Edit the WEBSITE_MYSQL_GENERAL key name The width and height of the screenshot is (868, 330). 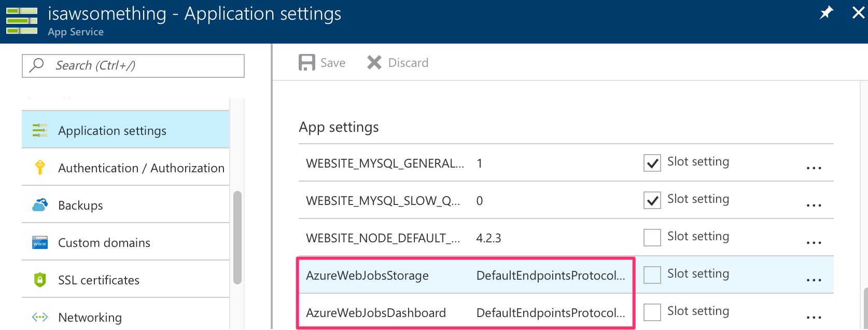tap(385, 163)
